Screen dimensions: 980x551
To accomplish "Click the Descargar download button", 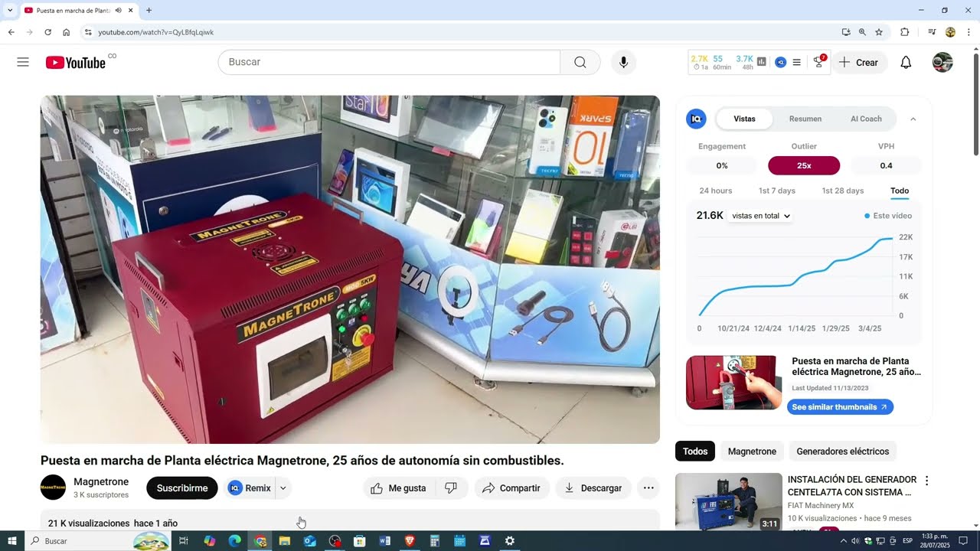I will (x=593, y=488).
